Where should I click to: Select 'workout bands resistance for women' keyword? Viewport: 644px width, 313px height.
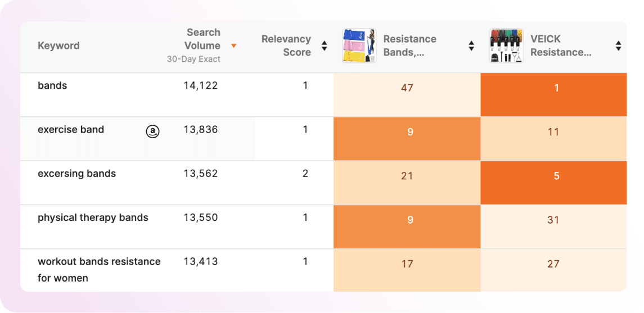pos(99,270)
